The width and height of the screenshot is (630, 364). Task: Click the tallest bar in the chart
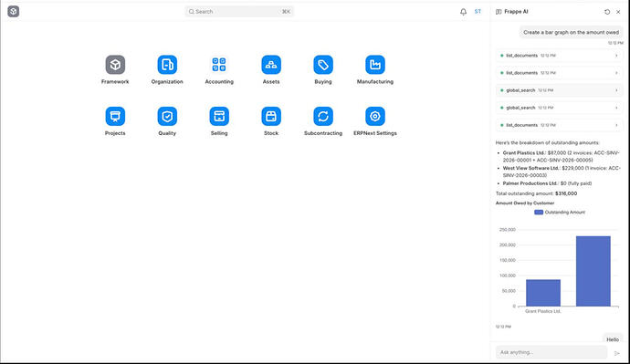tap(593, 271)
